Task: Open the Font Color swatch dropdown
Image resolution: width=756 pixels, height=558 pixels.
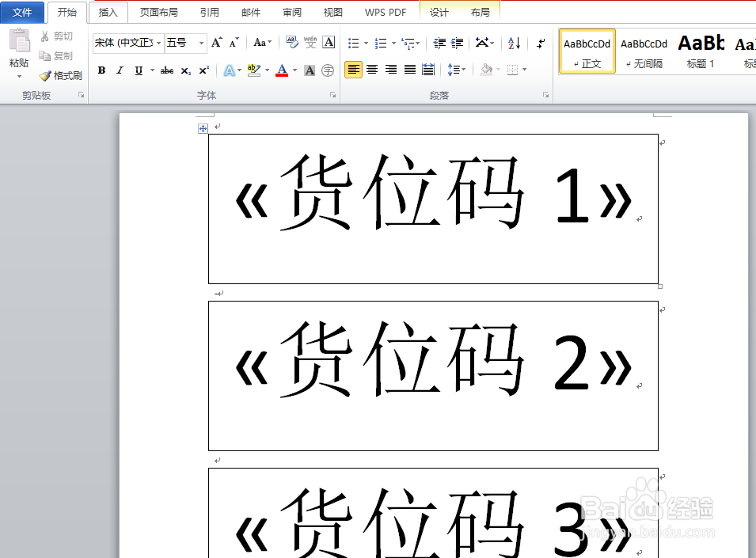Action: [x=295, y=70]
